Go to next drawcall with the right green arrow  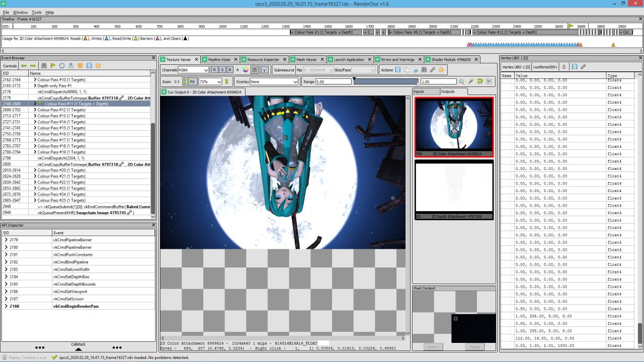33,66
